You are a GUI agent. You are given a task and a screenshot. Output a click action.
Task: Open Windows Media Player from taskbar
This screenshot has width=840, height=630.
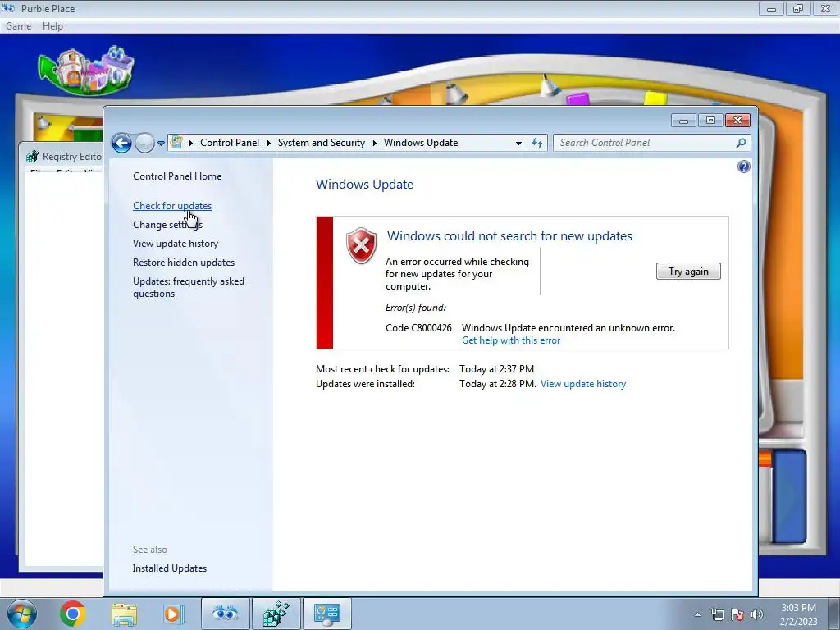tap(173, 614)
